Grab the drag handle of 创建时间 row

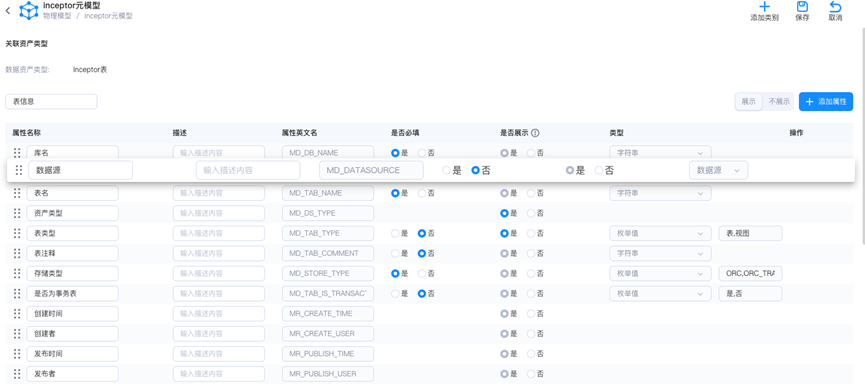pyautogui.click(x=17, y=313)
